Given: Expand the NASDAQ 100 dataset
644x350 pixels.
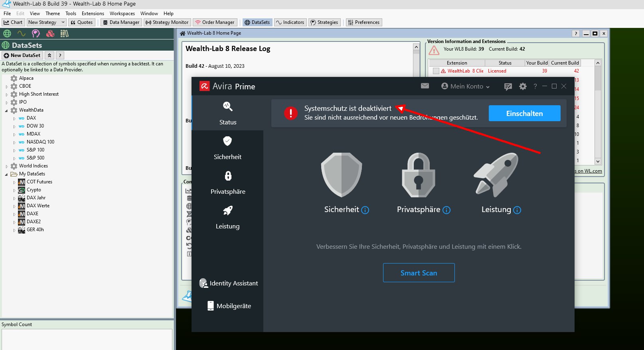Looking at the screenshot, I should point(14,142).
